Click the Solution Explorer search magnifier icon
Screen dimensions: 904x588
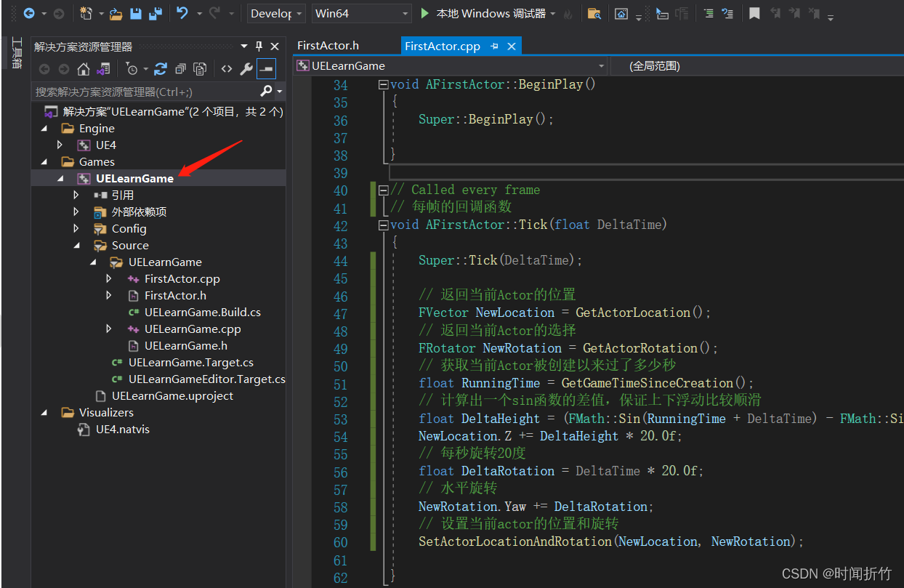(x=266, y=91)
